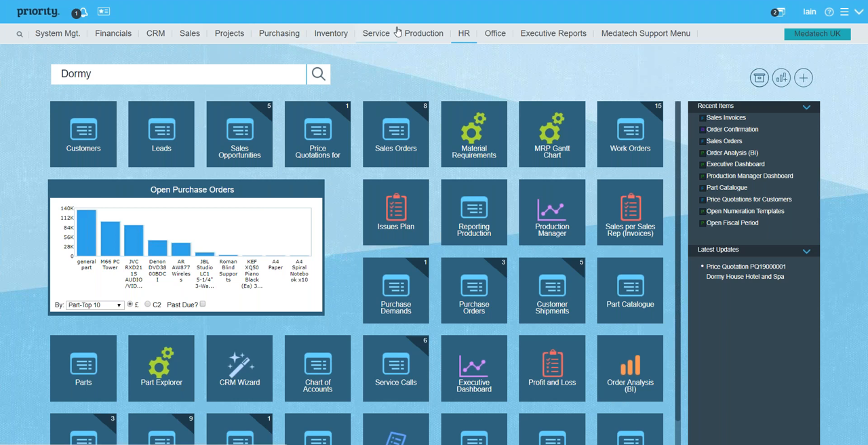The height and width of the screenshot is (445, 868).
Task: Click the archive box icon
Action: pyautogui.click(x=759, y=78)
